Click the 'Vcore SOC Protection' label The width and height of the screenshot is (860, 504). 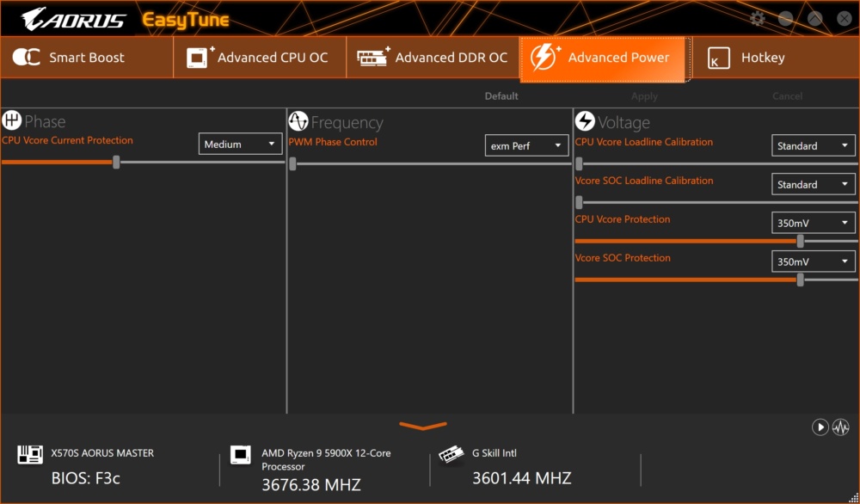coord(623,258)
